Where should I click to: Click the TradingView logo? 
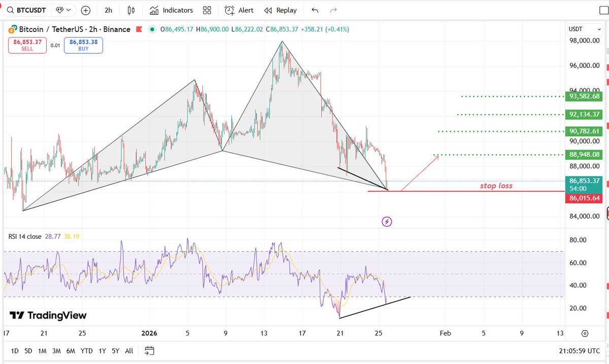click(x=48, y=315)
